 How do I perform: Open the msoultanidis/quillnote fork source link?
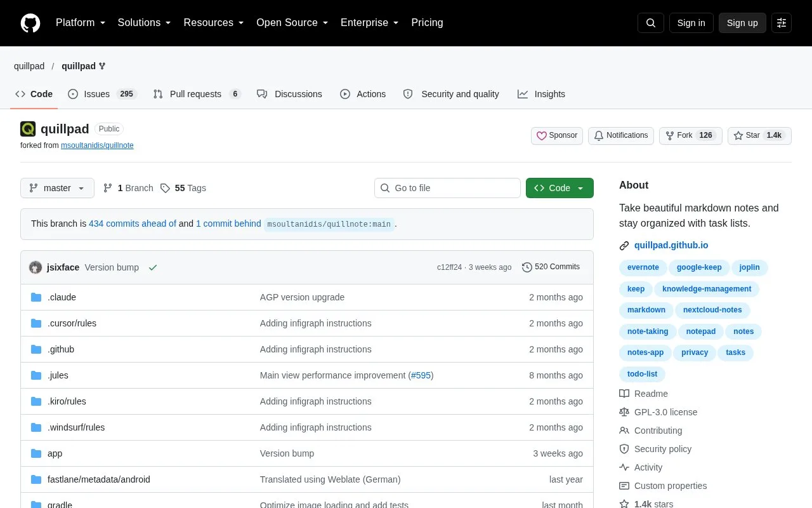(x=97, y=145)
